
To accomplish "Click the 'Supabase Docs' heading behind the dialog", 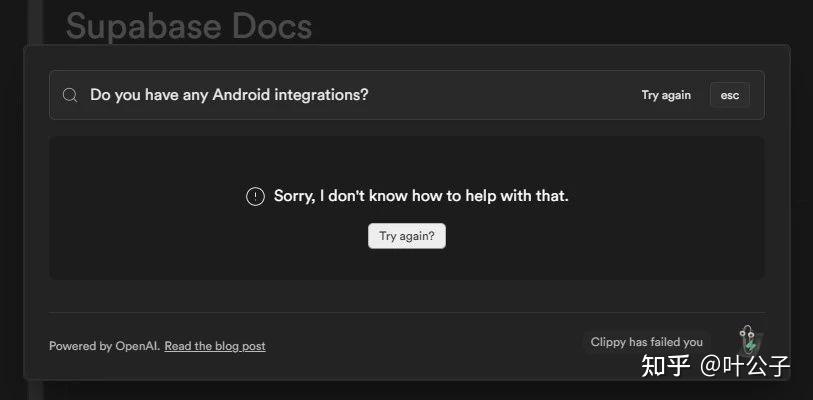I will point(189,26).
